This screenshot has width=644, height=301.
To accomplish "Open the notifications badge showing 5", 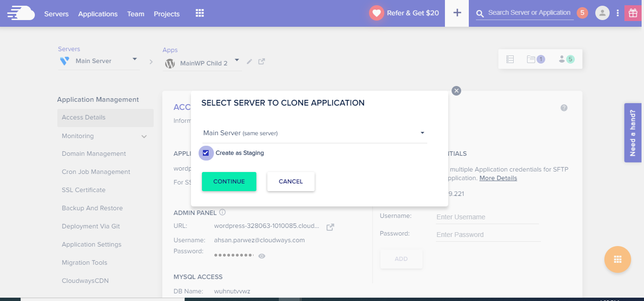I will 582,13.
